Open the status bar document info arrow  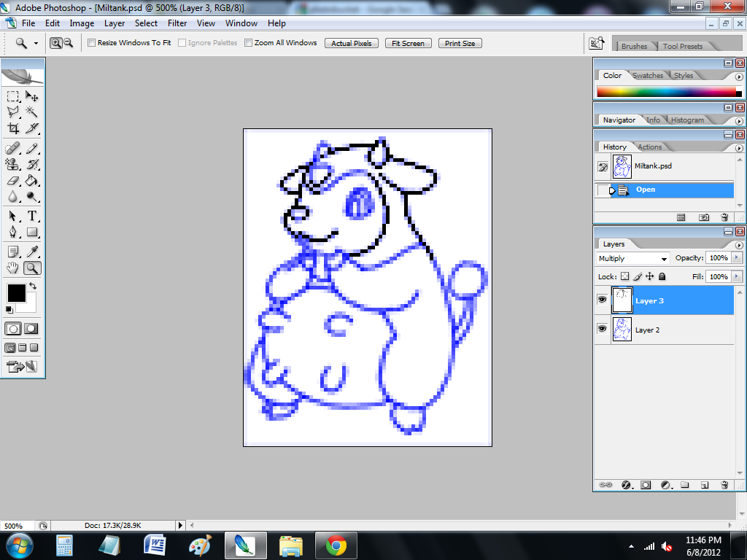click(180, 526)
